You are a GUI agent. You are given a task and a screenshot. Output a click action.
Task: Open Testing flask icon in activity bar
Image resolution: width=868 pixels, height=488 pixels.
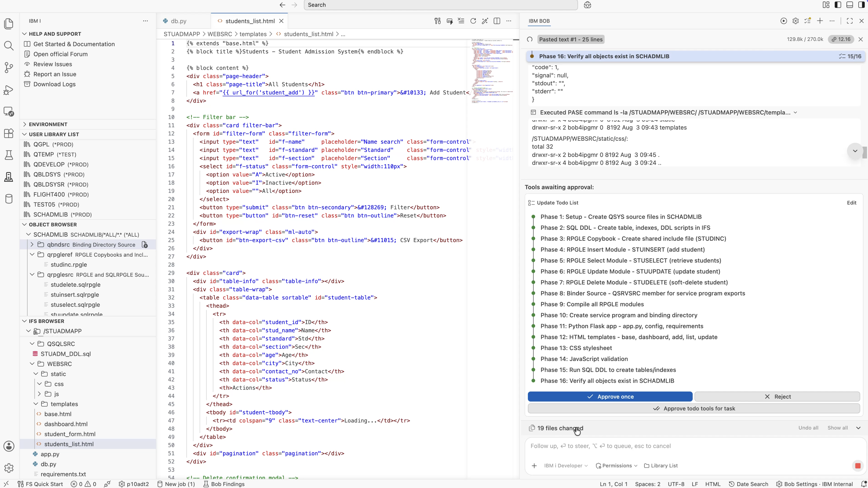click(x=9, y=155)
